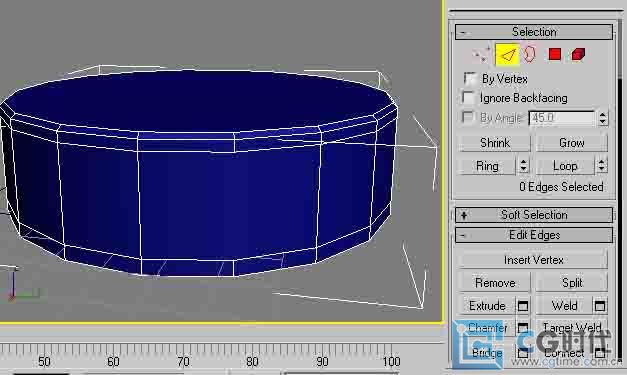The width and height of the screenshot is (627, 375).
Task: Open Connect settings dialog box icon
Action: click(x=599, y=353)
